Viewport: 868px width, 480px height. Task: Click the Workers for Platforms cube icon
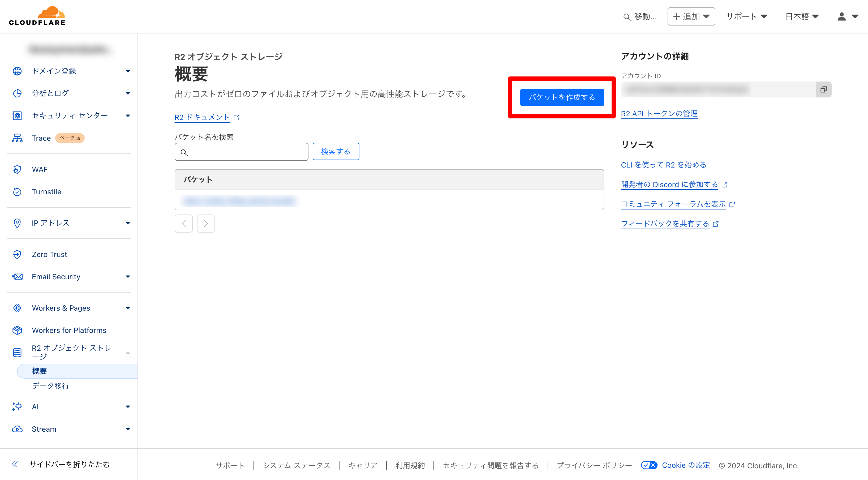click(17, 330)
